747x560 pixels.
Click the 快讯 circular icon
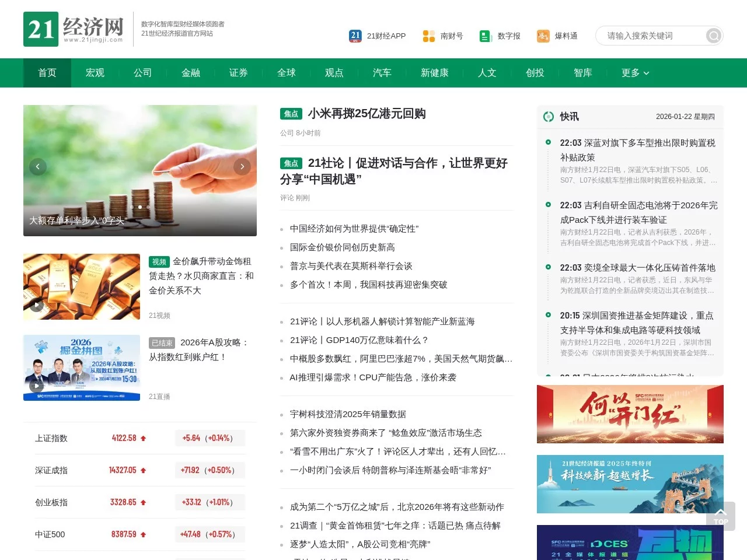549,116
